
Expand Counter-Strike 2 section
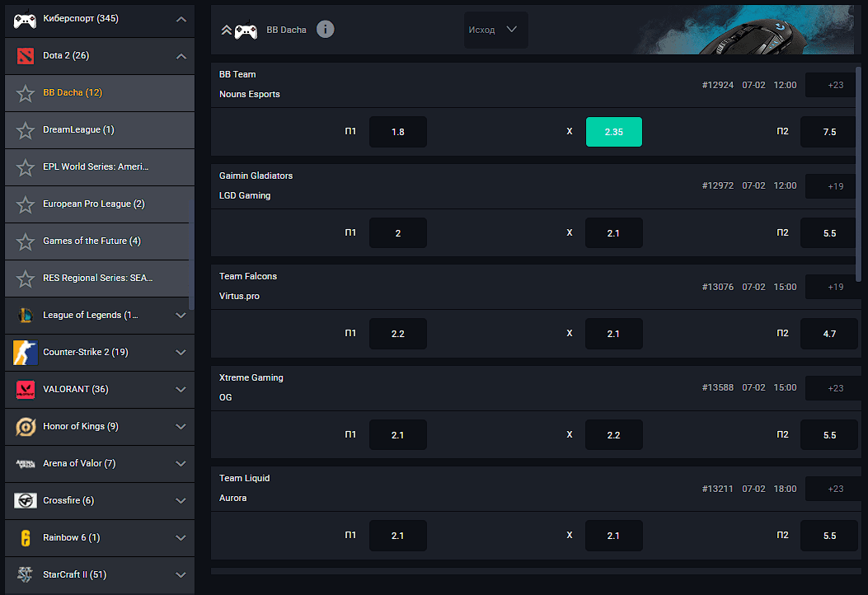click(181, 353)
